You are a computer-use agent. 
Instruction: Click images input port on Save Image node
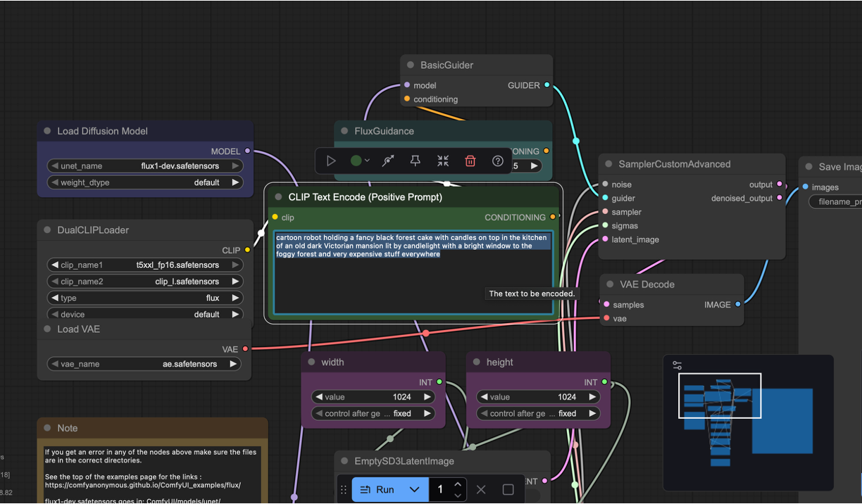click(x=805, y=187)
